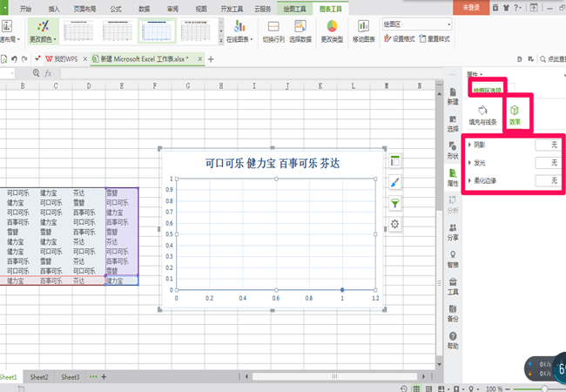This screenshot has height=392, width=566.
Task: Click the 新建 sidebar icon
Action: (453, 96)
